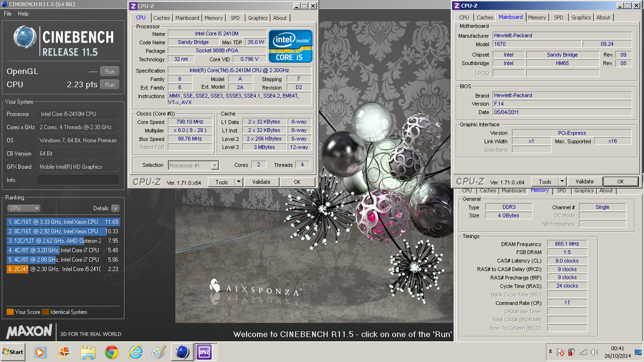Click the ranking Details arrow button
This screenshot has height=362, width=644.
pyautogui.click(x=115, y=208)
